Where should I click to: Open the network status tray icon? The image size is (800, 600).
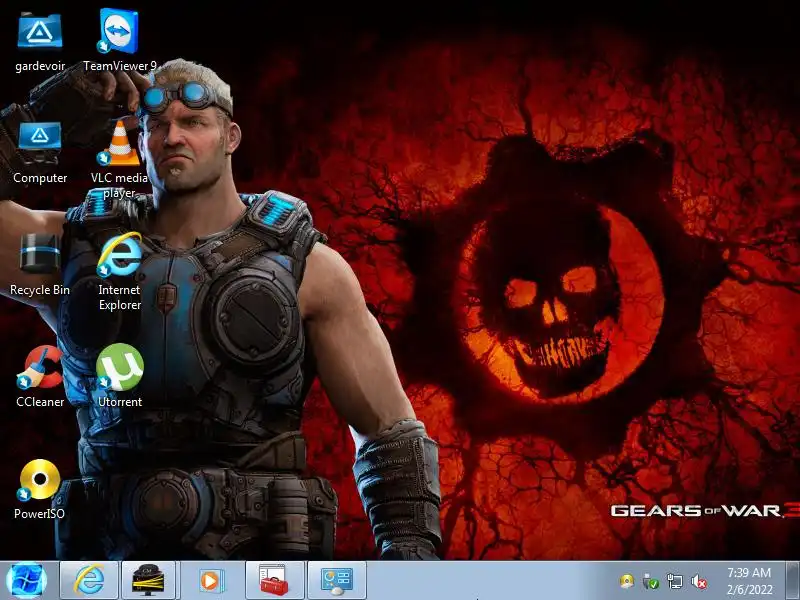coord(674,581)
